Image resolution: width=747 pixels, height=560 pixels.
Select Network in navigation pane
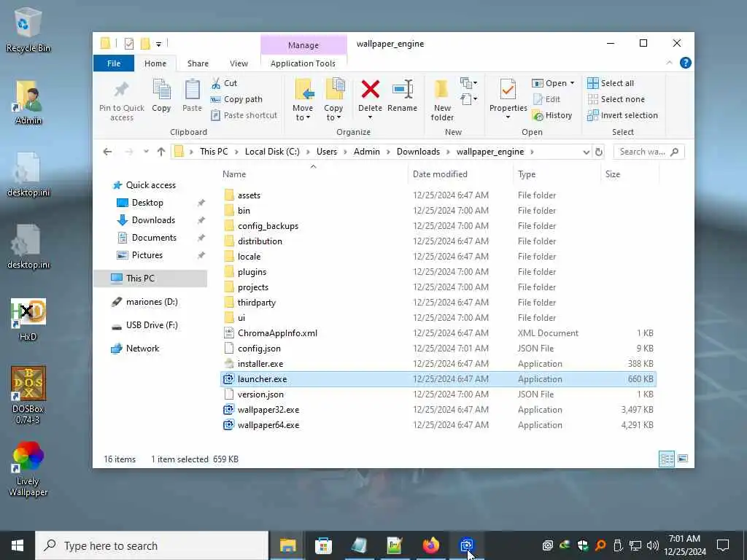[142, 349]
